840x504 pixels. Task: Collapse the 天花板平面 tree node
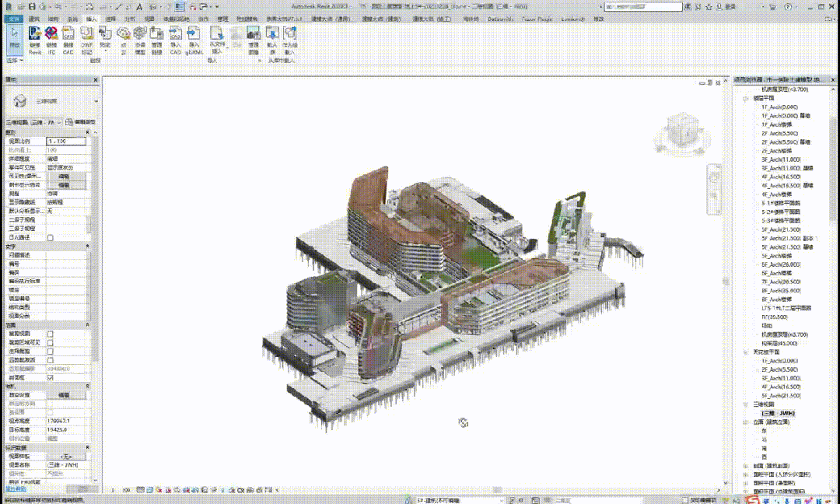[745, 352]
